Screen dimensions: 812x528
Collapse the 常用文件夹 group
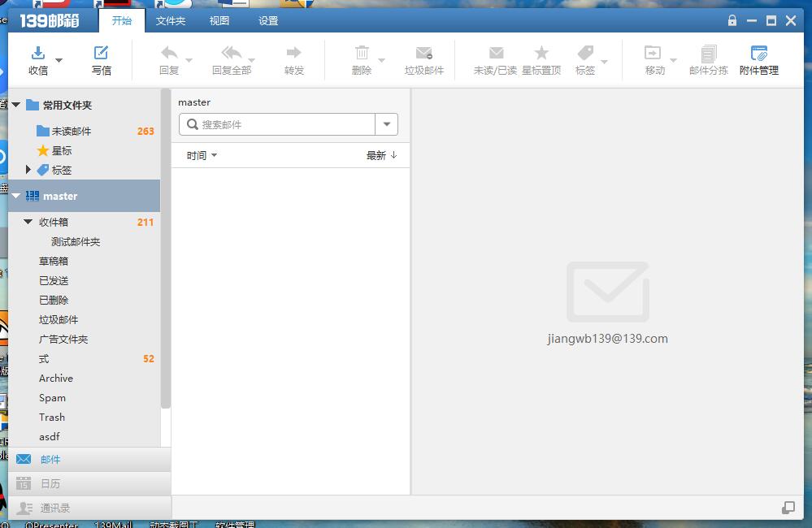tap(16, 105)
